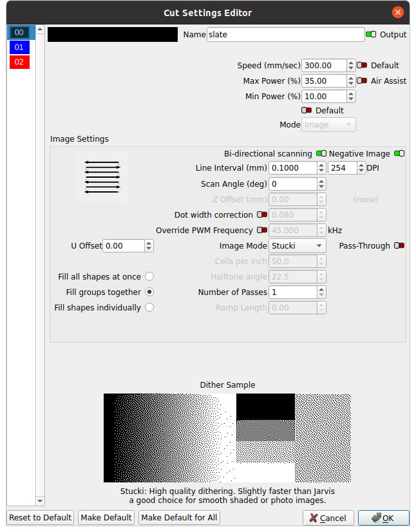Viewport: 416px width, 532px height.
Task: Adjust the Min Power spinner arrows
Action: (x=351, y=97)
